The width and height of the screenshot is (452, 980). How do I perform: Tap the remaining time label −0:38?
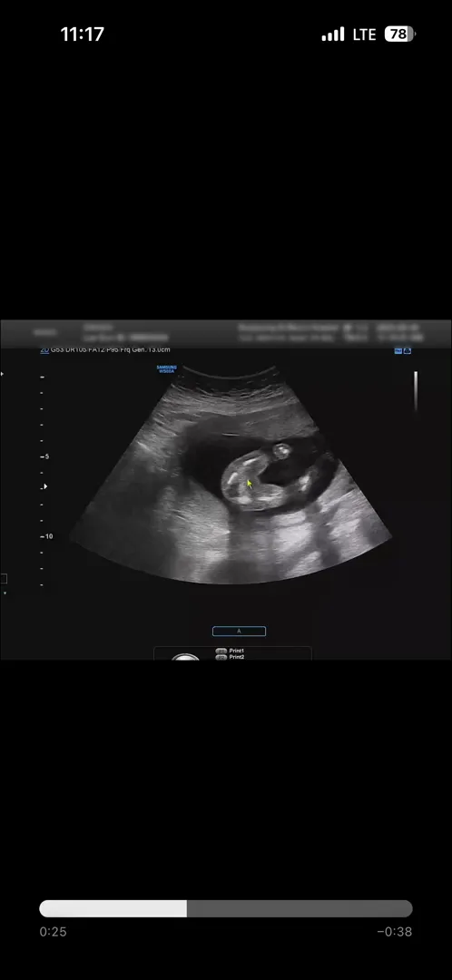pyautogui.click(x=395, y=932)
